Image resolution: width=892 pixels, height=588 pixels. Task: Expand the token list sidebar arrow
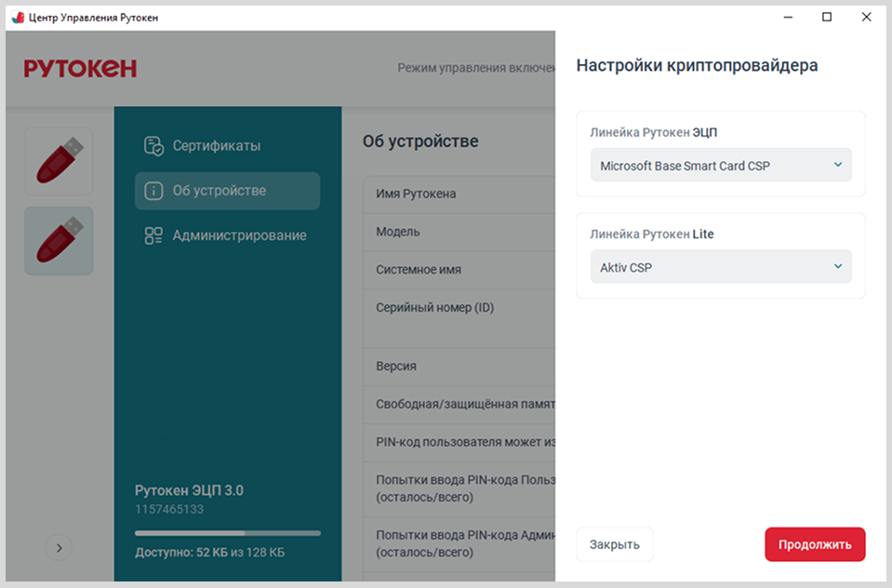coord(59,548)
